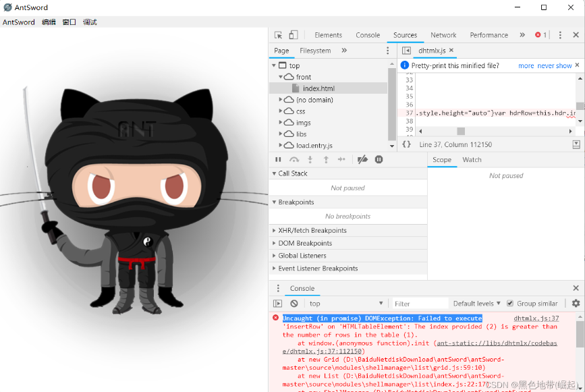Pause script execution button
Screen dimensions: 585x392
pos(278,160)
